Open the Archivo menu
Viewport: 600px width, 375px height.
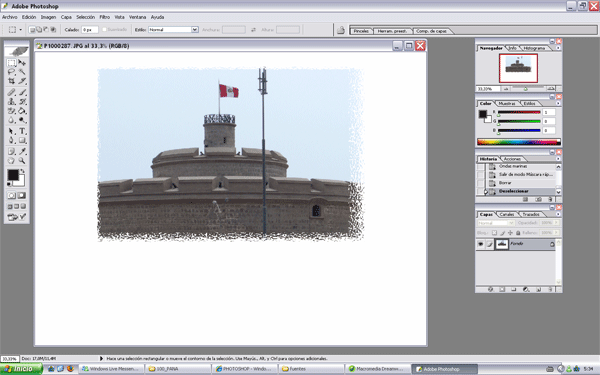tap(10, 17)
